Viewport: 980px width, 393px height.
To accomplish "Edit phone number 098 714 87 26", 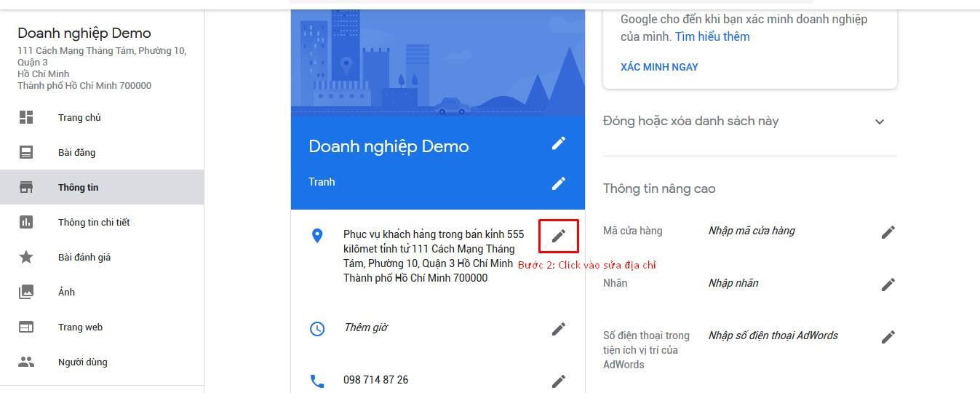I will (x=559, y=381).
